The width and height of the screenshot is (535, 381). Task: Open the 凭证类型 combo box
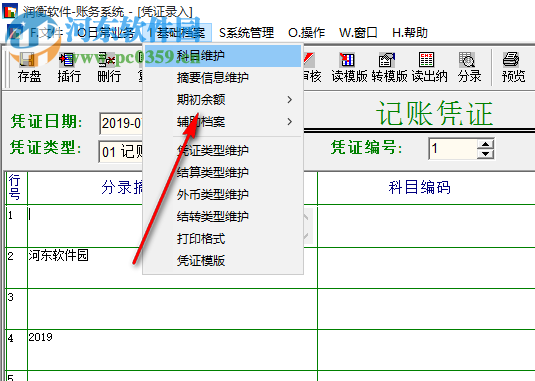pyautogui.click(x=121, y=151)
